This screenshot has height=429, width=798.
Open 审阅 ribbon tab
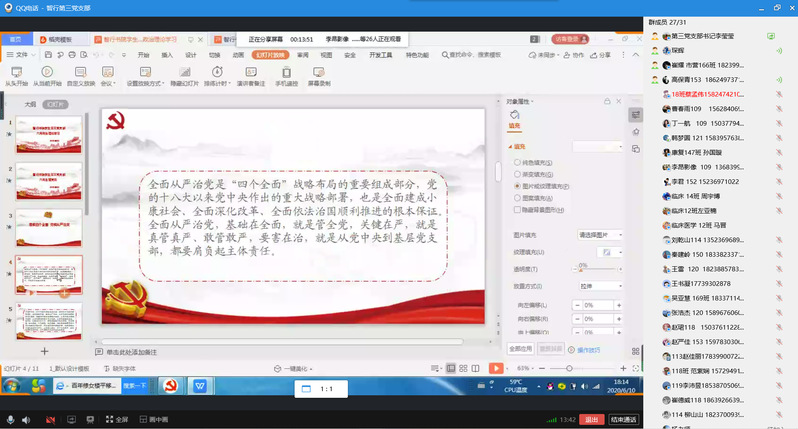(x=302, y=55)
